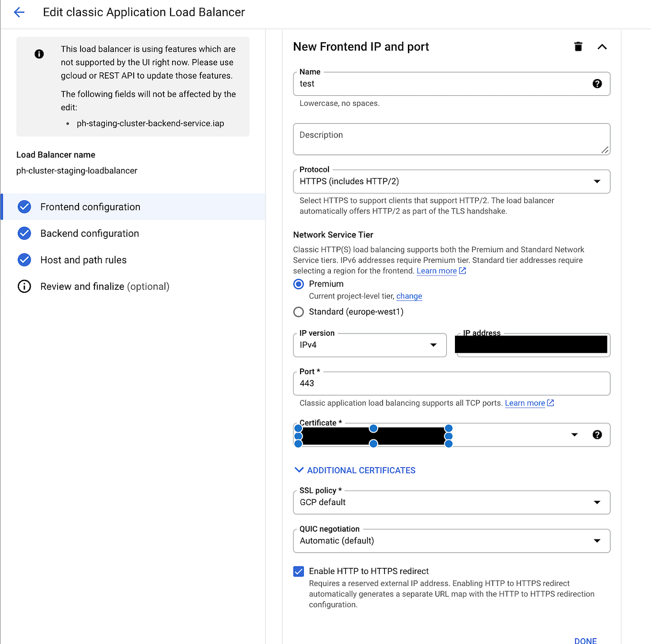This screenshot has width=651, height=644.
Task: Disable Enable HTTP to HTTPS redirect
Action: 298,571
